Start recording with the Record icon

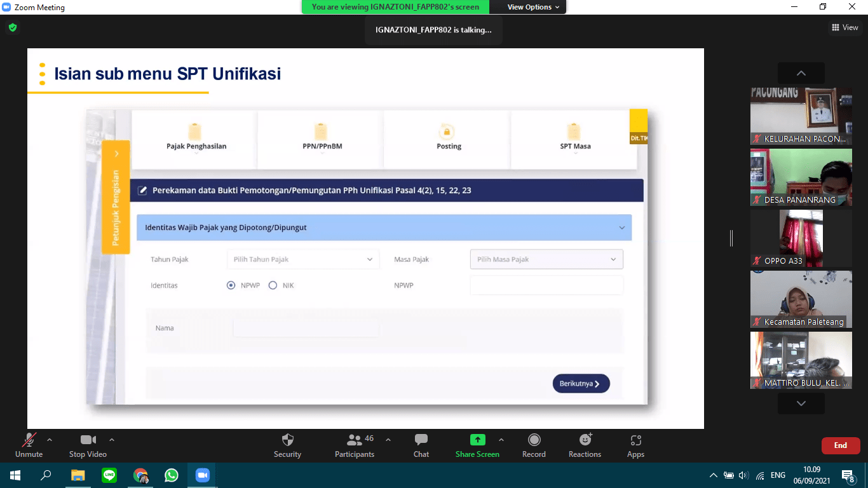[x=534, y=440]
